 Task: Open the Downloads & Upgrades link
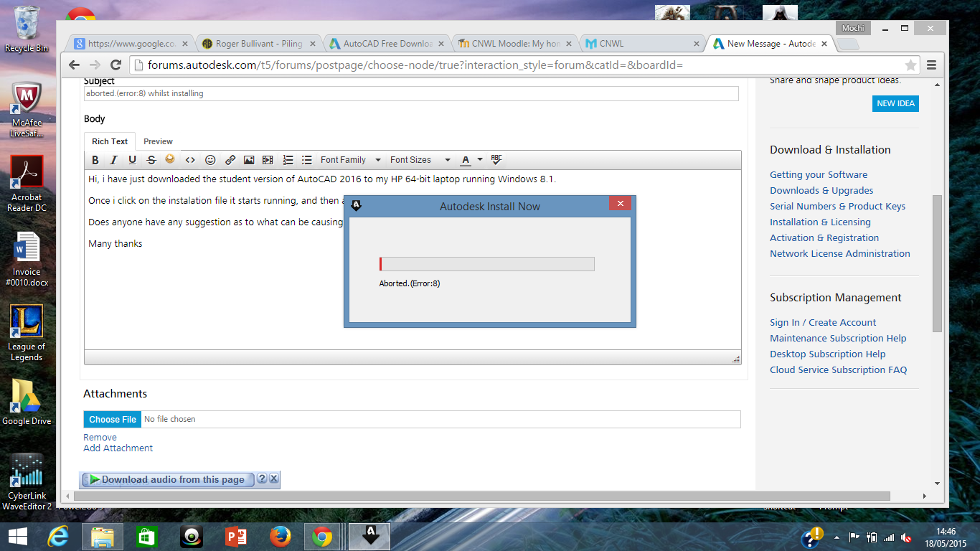coord(821,190)
